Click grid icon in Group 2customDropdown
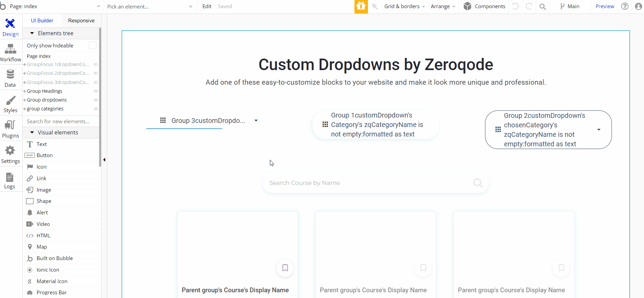The image size is (644, 298). coord(498,129)
